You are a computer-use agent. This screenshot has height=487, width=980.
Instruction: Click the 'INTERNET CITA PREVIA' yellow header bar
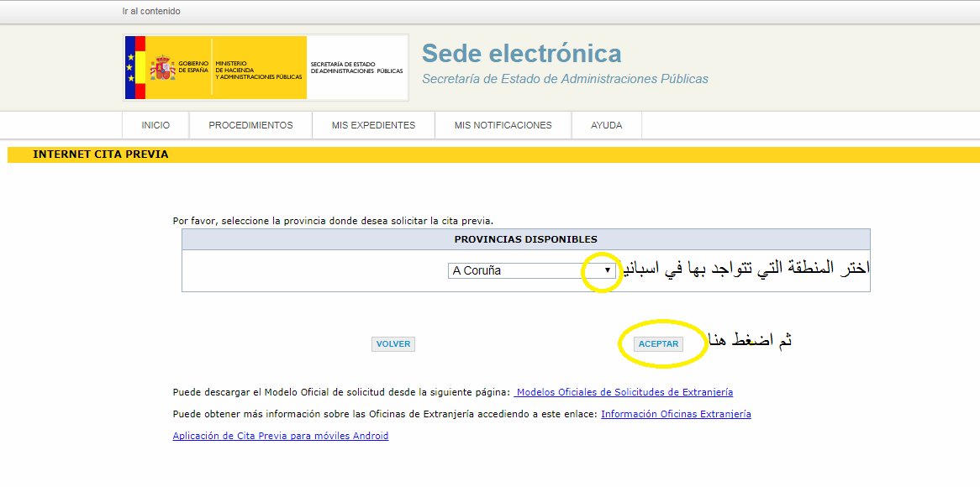point(101,154)
